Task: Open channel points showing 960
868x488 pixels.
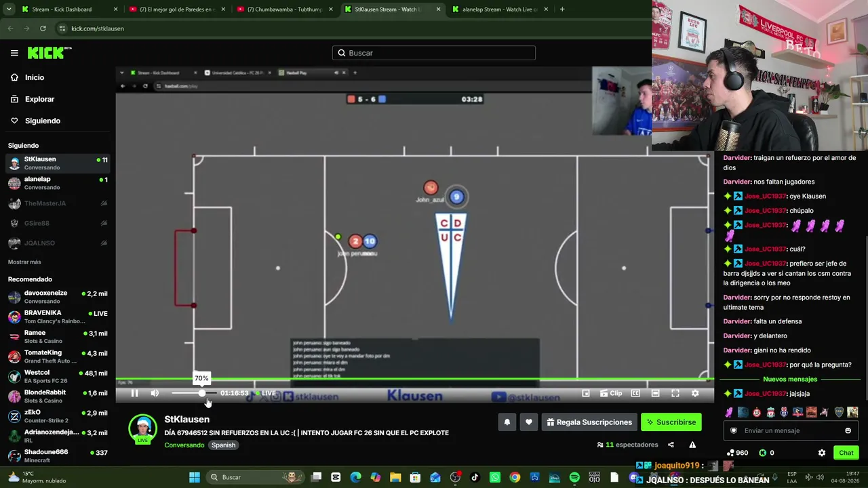Action: [737, 453]
